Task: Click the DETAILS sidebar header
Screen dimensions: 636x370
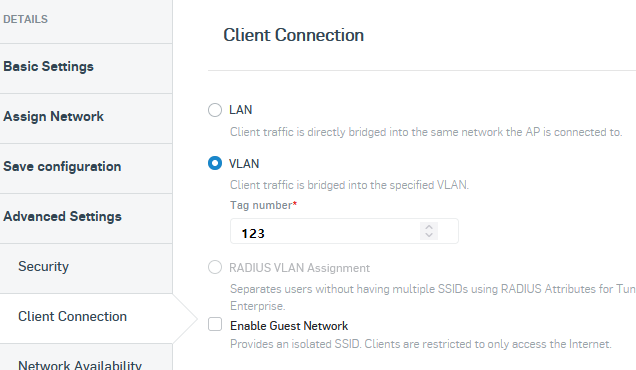Action: tap(25, 19)
